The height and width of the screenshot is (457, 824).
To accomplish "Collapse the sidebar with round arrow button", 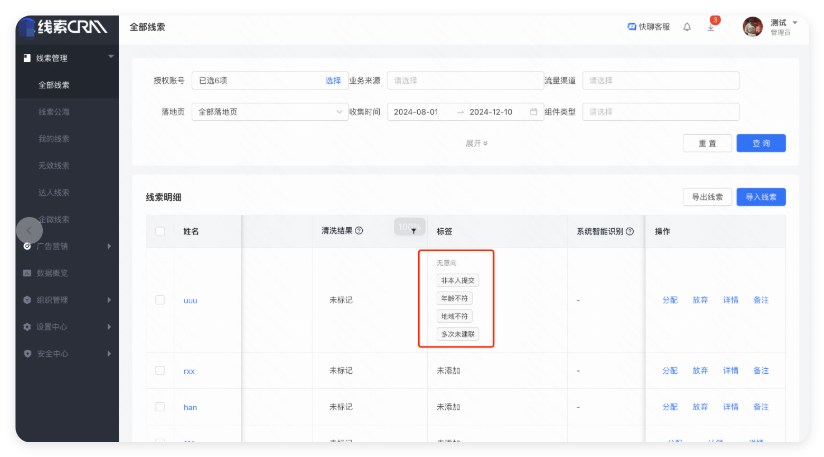I will (29, 230).
